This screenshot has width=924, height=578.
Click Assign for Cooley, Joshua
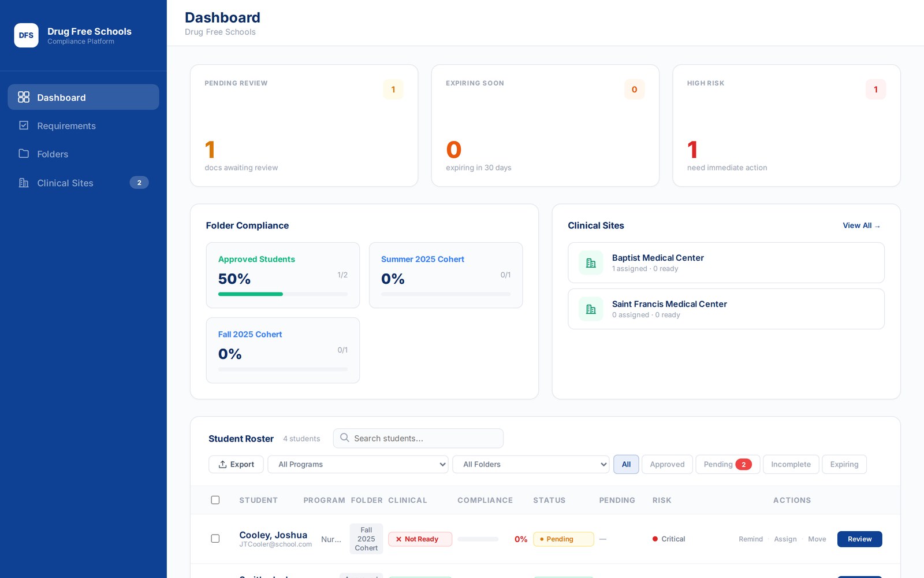click(785, 539)
